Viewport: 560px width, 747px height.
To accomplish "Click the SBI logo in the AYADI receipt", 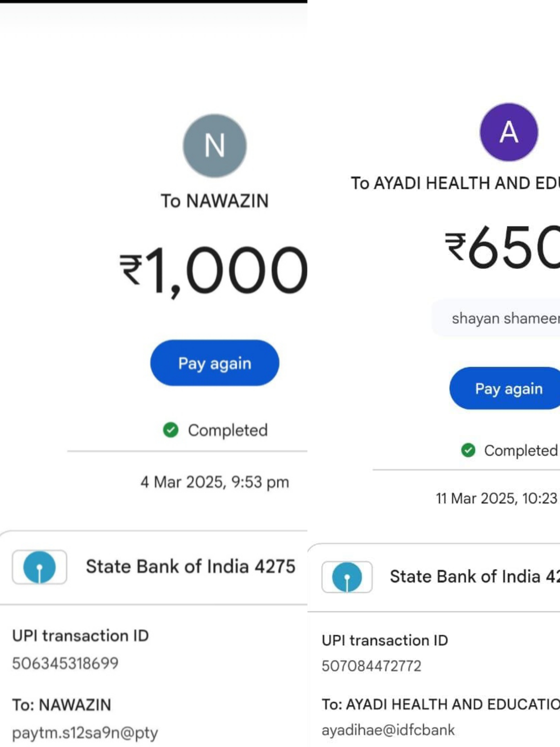I will point(347,577).
